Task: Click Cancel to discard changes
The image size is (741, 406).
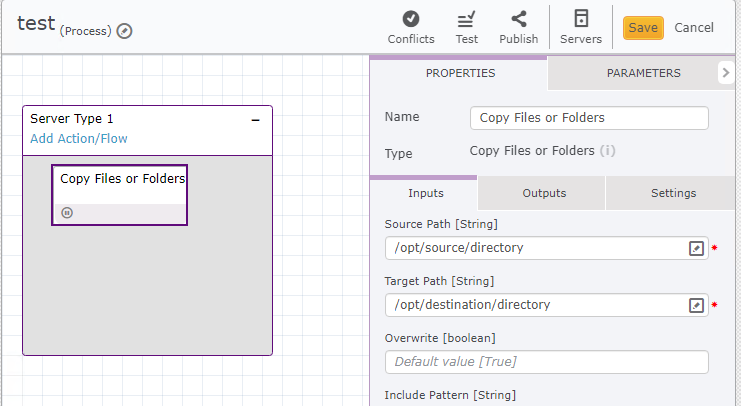Action: (694, 28)
